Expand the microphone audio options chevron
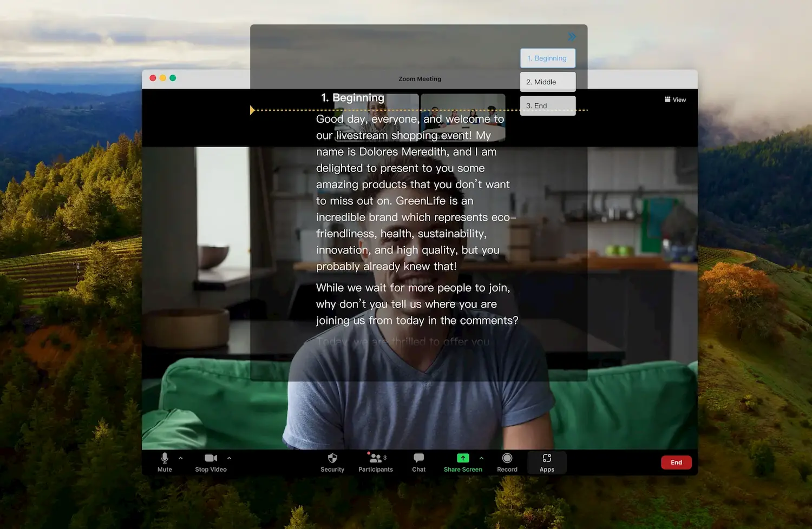This screenshot has width=812, height=529. tap(180, 457)
